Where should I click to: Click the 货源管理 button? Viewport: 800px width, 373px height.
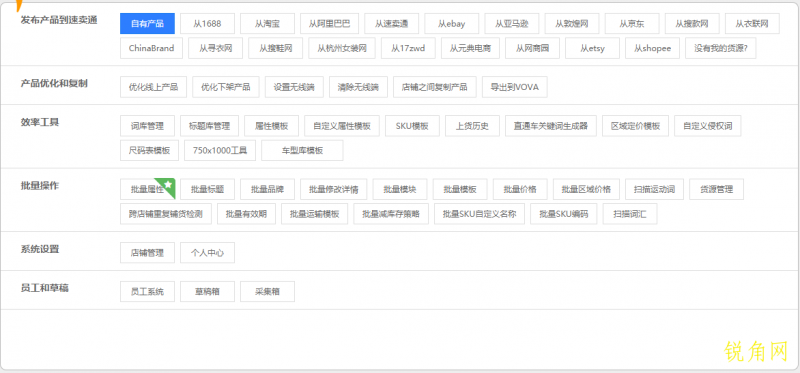[716, 189]
